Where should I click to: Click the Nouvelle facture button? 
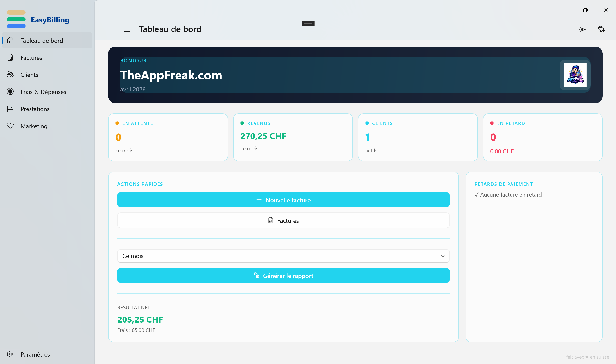tap(283, 200)
